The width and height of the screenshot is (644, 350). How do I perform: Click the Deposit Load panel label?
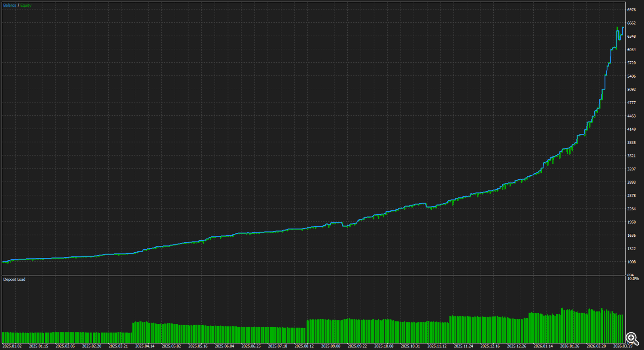(14, 280)
